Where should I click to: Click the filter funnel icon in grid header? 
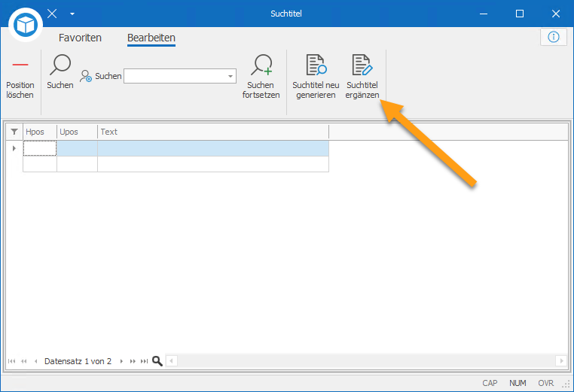point(14,132)
